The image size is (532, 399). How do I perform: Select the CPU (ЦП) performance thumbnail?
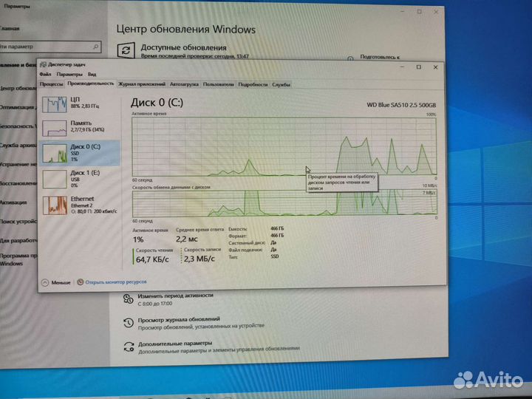(54, 104)
